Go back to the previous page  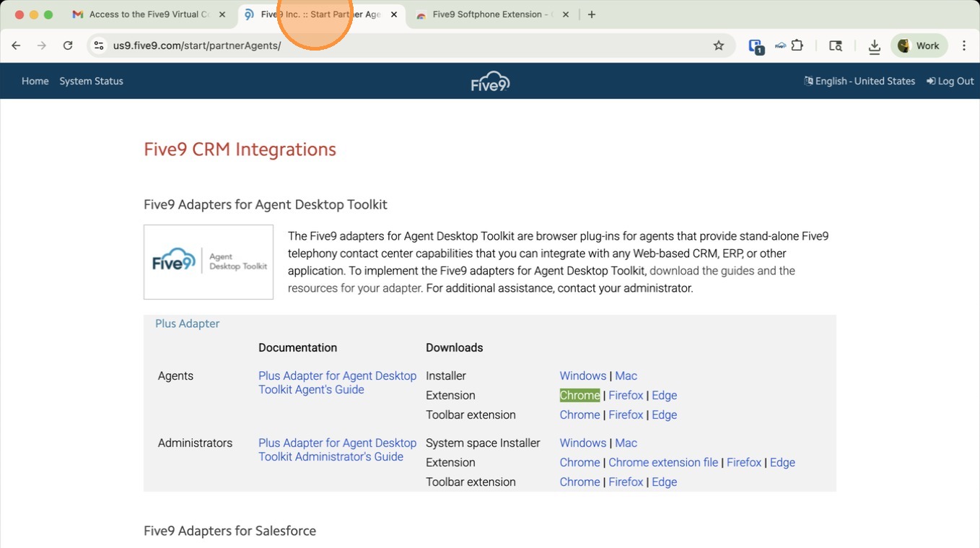tap(16, 45)
